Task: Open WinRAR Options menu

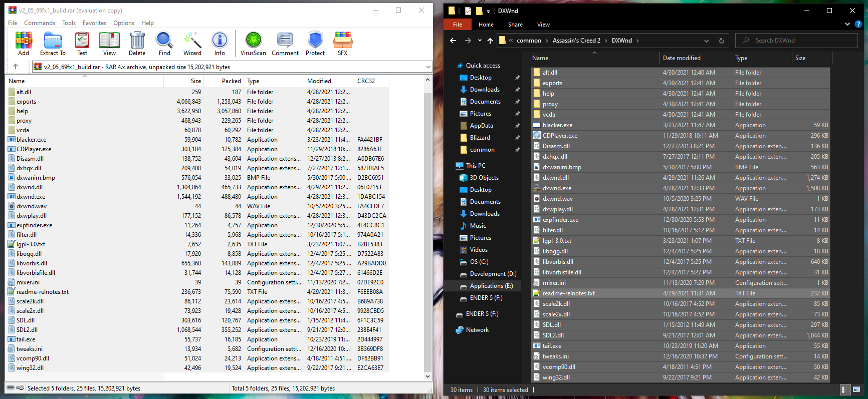Action: (124, 23)
